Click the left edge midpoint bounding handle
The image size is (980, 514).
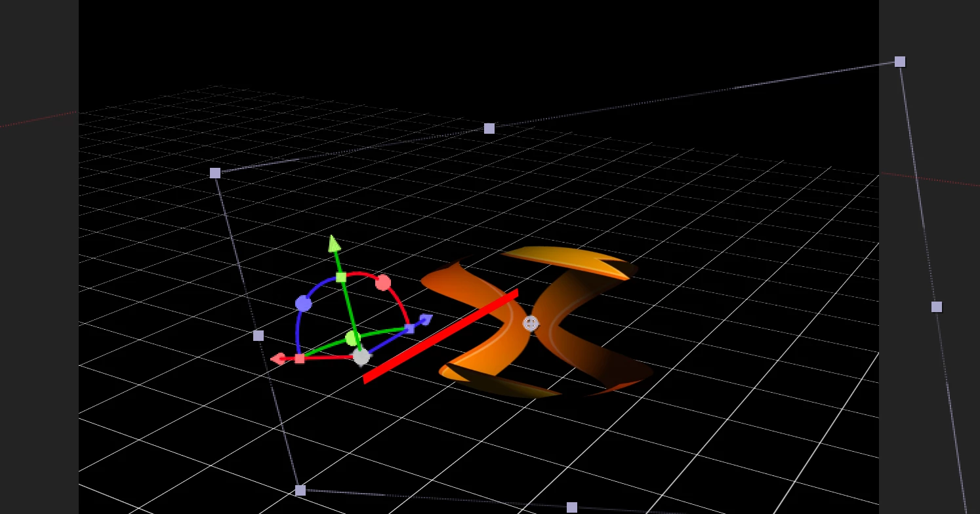[258, 336]
